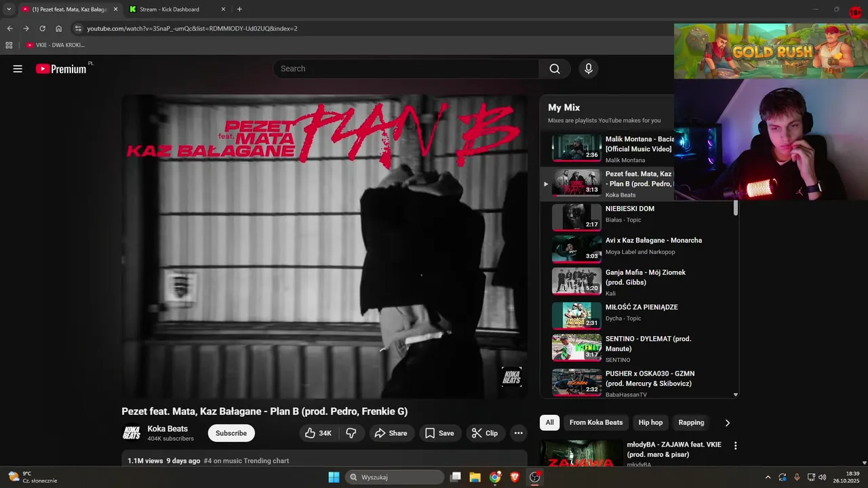868x488 pixels.
Task: Like the video with 34K thumbs-up
Action: click(318, 433)
